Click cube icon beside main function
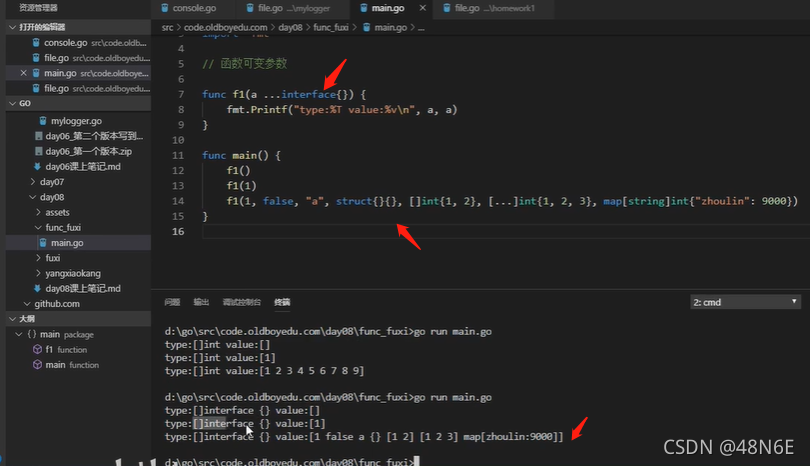The width and height of the screenshot is (810, 466). [37, 364]
